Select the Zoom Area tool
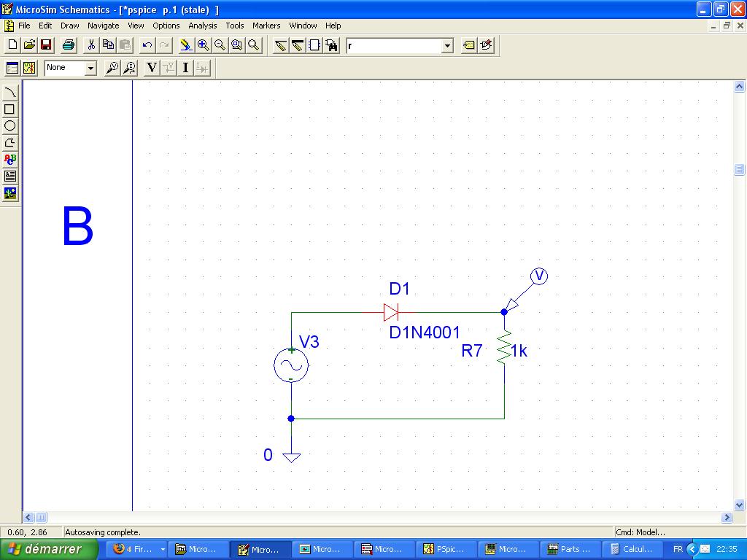 [237, 45]
